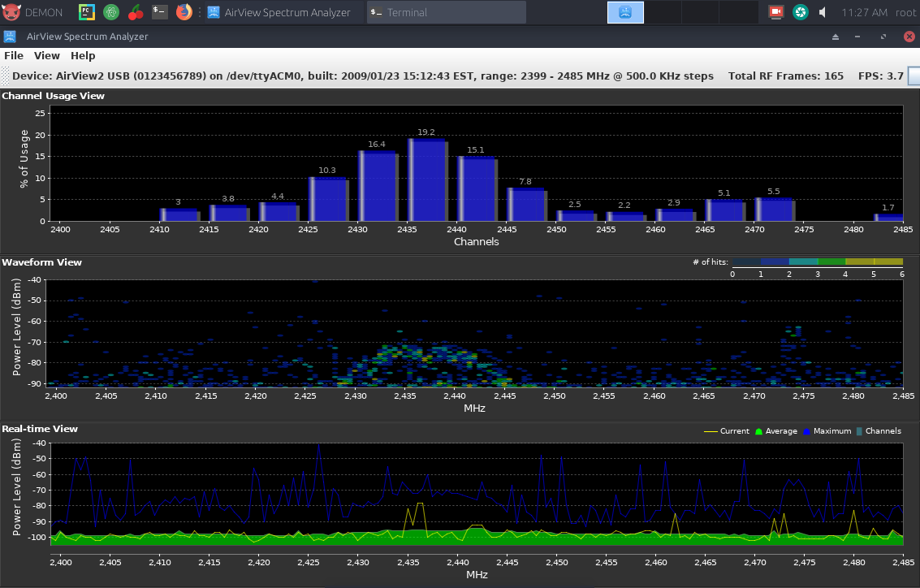The height and width of the screenshot is (588, 920).
Task: Click the 'MHz' label under the Waveform View
Action: 474,408
